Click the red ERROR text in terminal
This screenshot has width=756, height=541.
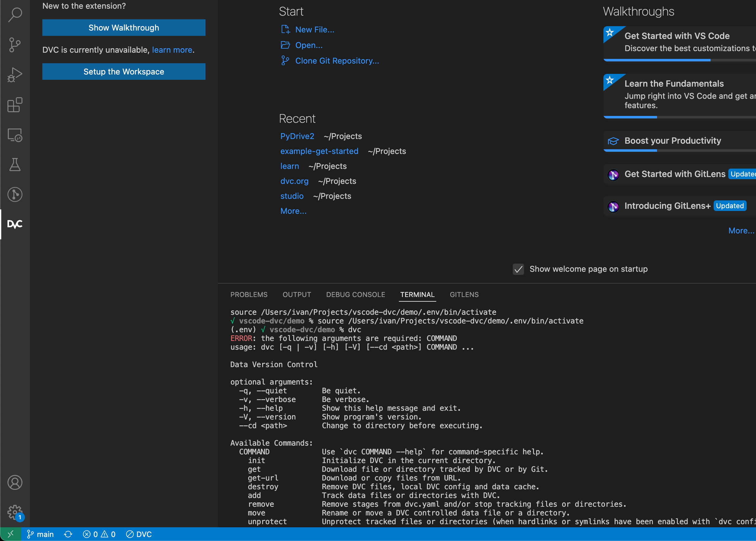(x=241, y=338)
